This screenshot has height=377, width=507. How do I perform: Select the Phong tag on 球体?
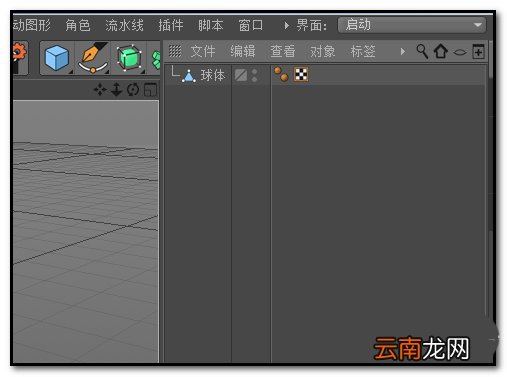point(281,74)
